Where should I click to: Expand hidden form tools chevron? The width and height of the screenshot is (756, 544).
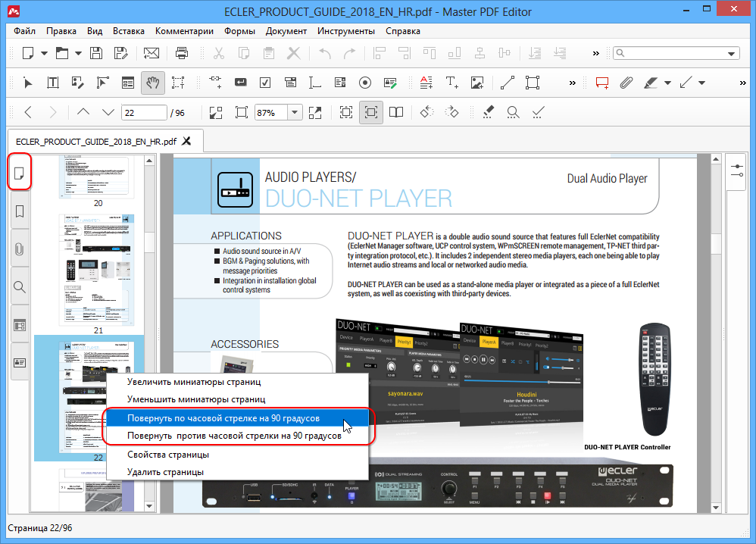click(x=573, y=83)
